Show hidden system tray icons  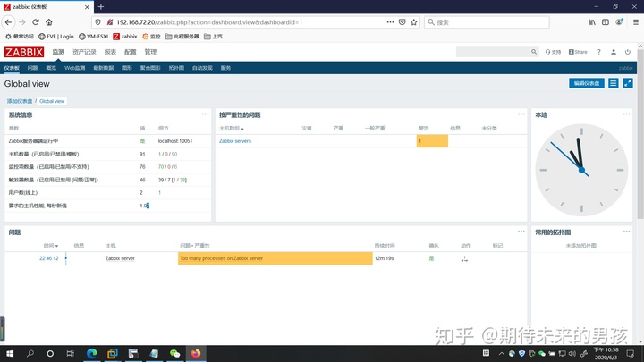(x=502, y=353)
